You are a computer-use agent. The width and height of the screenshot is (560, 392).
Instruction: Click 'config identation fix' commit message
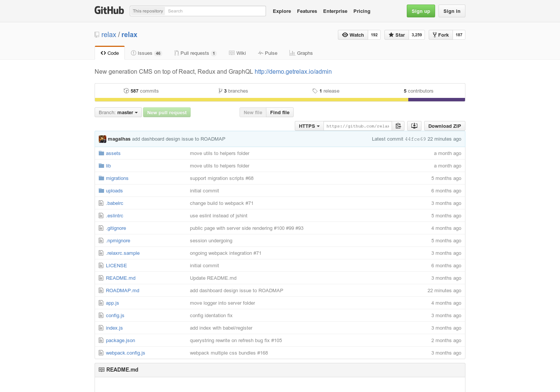[x=211, y=315]
